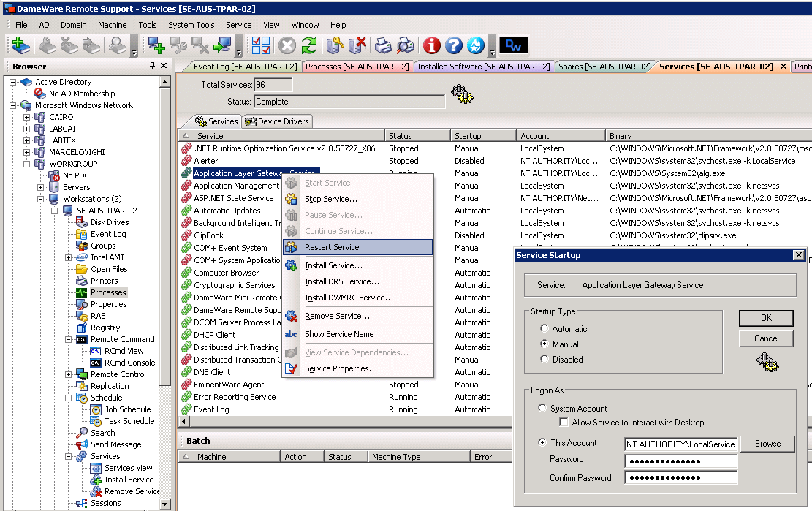The image size is (812, 511).
Task: Expand the MARCELOVIGHI node
Action: [26, 152]
